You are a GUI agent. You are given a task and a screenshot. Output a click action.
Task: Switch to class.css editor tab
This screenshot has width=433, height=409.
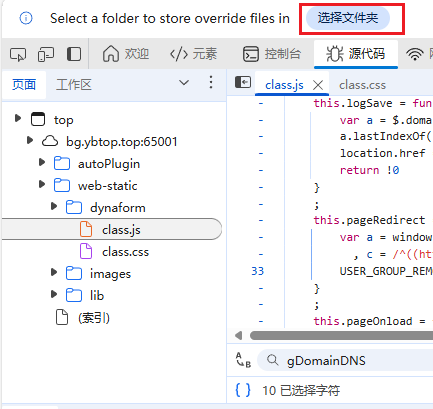coord(362,85)
